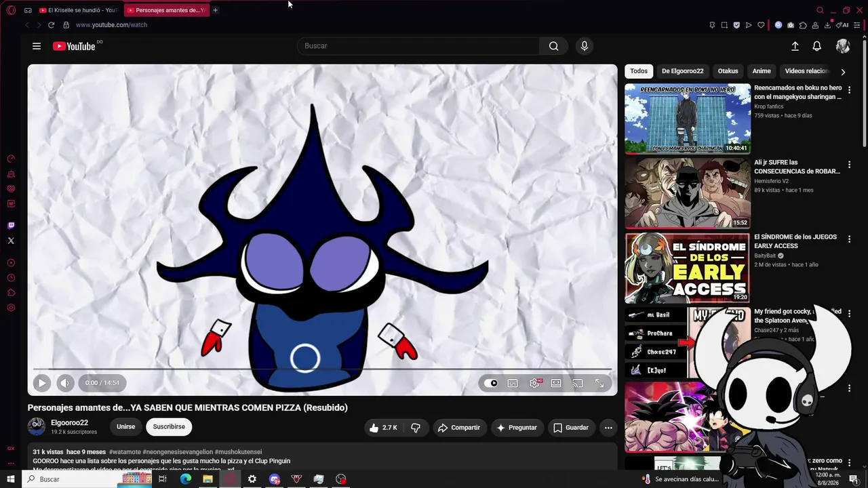Open the upload/create video icon
This screenshot has height=488, width=868.
pyautogui.click(x=795, y=46)
